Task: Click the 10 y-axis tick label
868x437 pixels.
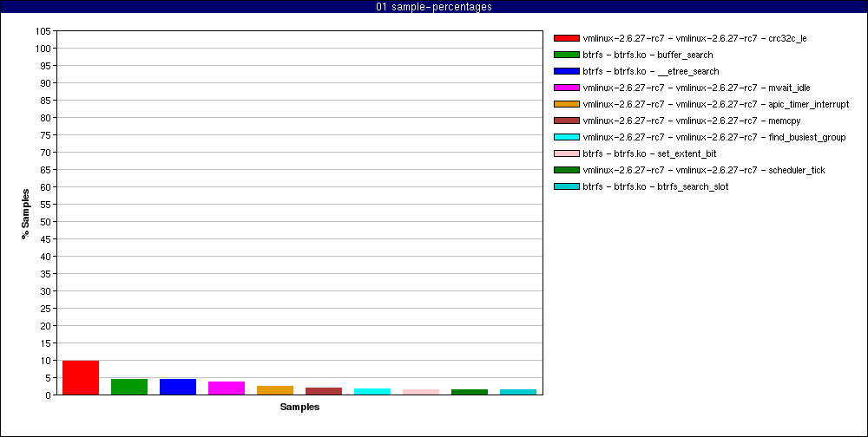Action: 47,361
